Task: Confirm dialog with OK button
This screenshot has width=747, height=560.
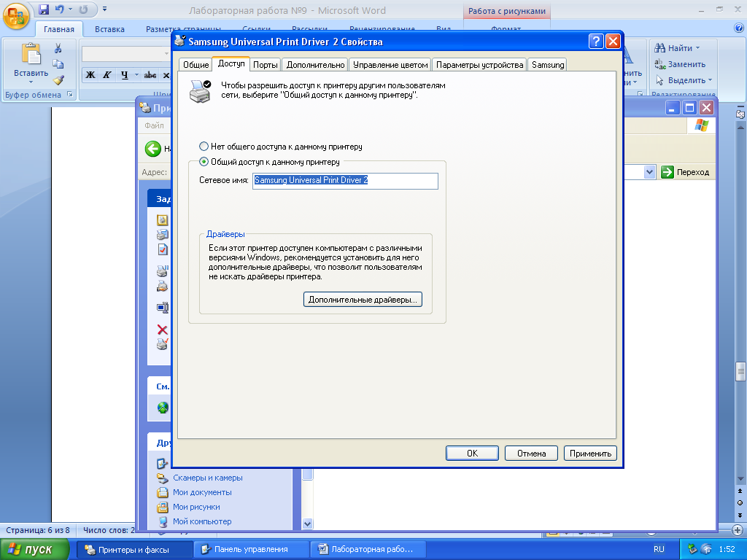Action: [472, 454]
